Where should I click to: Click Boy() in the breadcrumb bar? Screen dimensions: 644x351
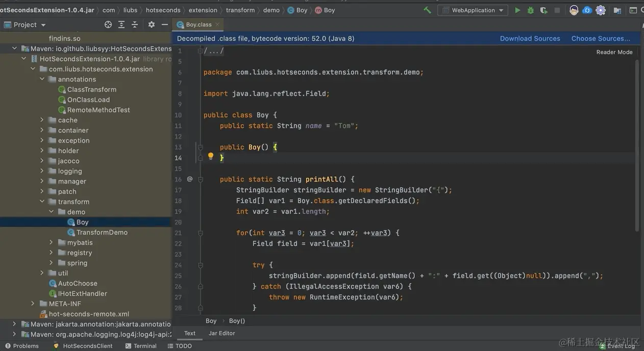[237, 320]
